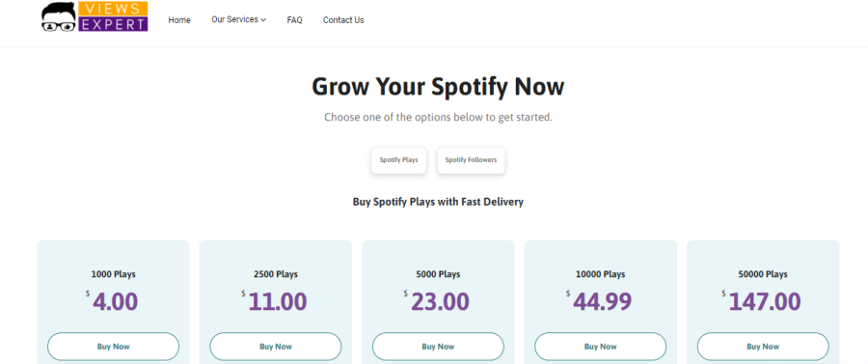
Task: Switch to the Spotify Plays tab
Action: 398,160
